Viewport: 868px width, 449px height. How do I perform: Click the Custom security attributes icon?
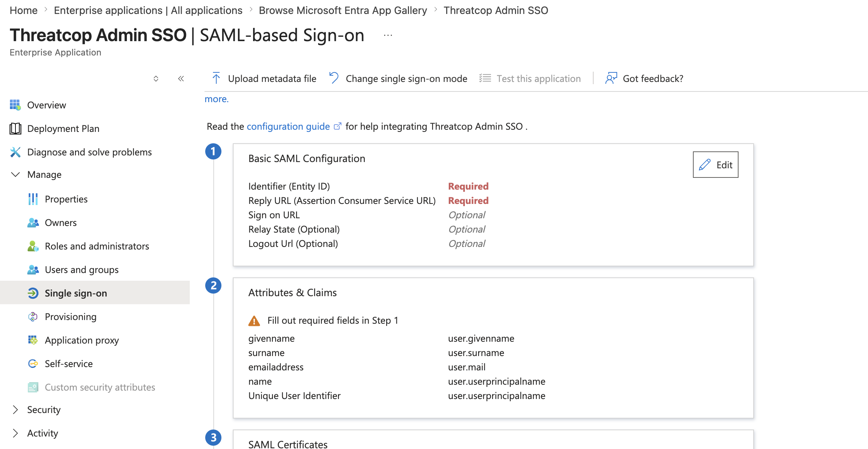coord(33,387)
